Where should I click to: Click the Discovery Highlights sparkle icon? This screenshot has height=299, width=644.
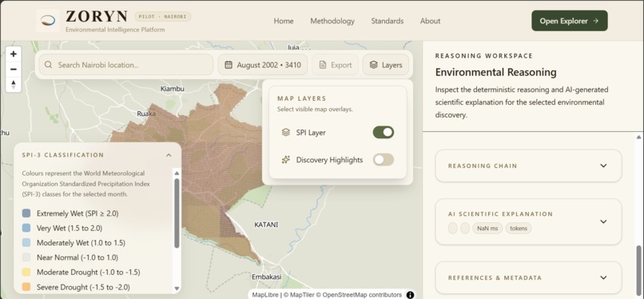pyautogui.click(x=286, y=160)
